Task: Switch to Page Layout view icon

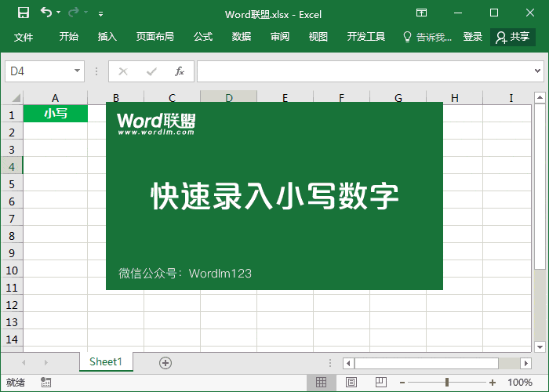Action: point(351,383)
